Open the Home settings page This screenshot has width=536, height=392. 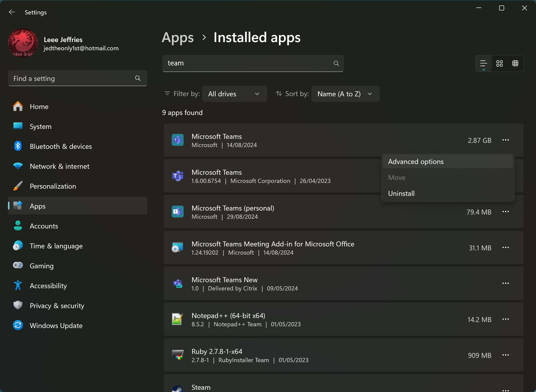pos(77,107)
